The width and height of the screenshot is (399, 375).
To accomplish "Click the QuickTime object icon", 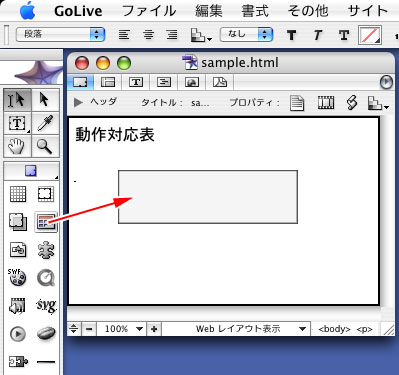I will point(46,278).
